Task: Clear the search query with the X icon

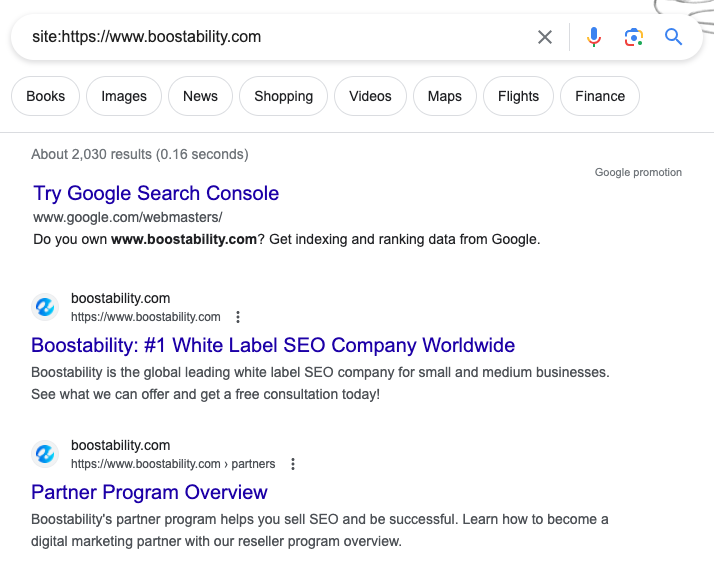Action: coord(545,37)
